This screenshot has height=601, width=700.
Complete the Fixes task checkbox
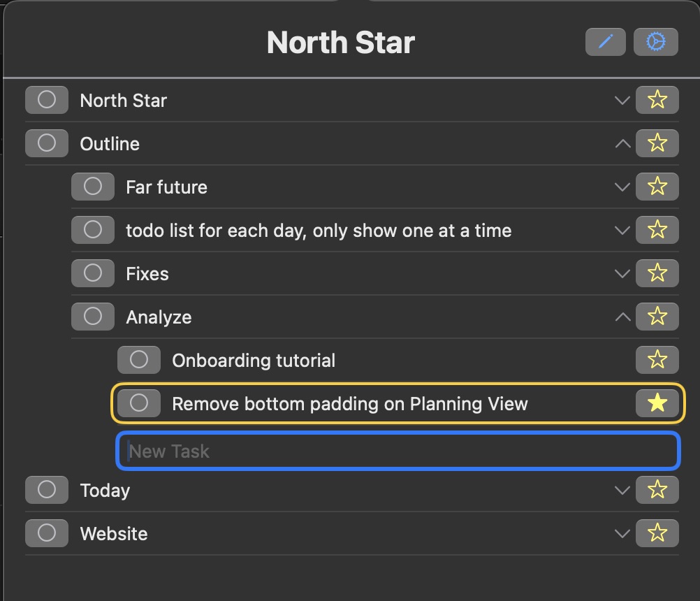[93, 273]
